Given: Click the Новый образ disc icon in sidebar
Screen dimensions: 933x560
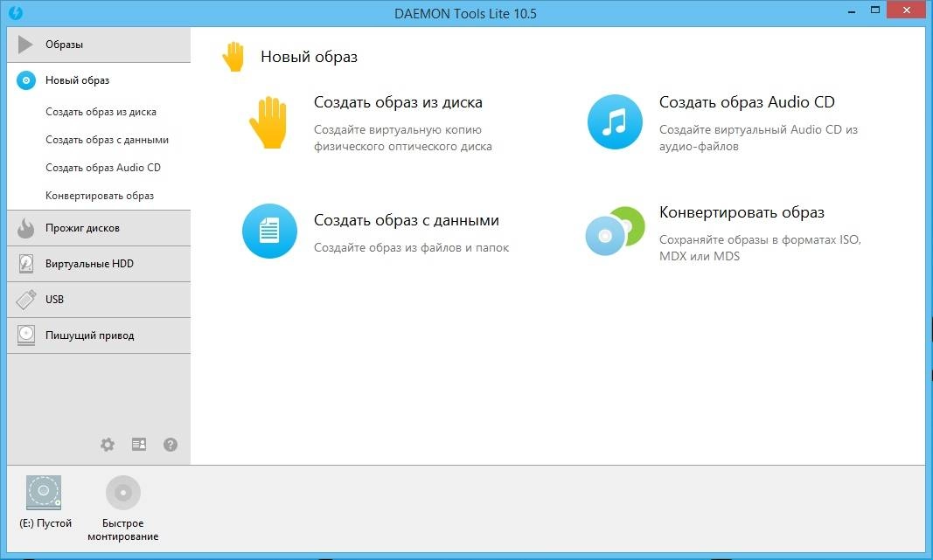Looking at the screenshot, I should [26, 80].
